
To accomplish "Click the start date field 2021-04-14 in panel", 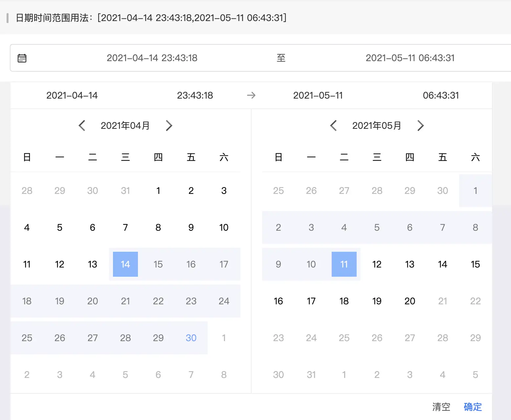I will [x=72, y=95].
